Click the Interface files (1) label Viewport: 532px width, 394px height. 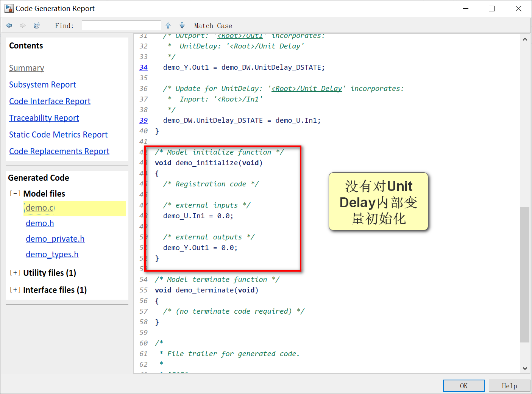(55, 290)
